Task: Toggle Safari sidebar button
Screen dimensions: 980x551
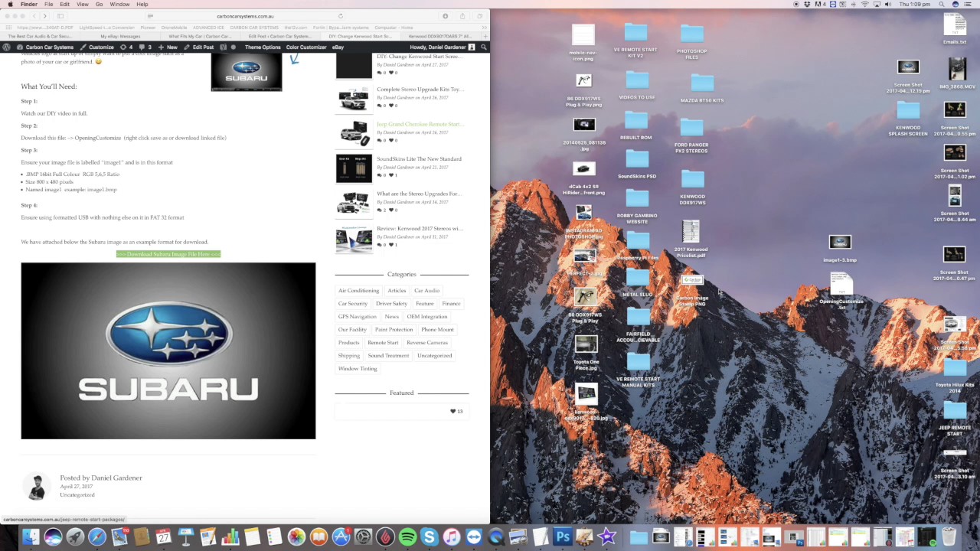Action: point(60,16)
